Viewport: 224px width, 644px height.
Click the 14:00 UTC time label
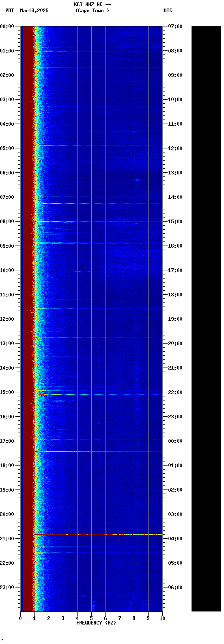pos(175,197)
